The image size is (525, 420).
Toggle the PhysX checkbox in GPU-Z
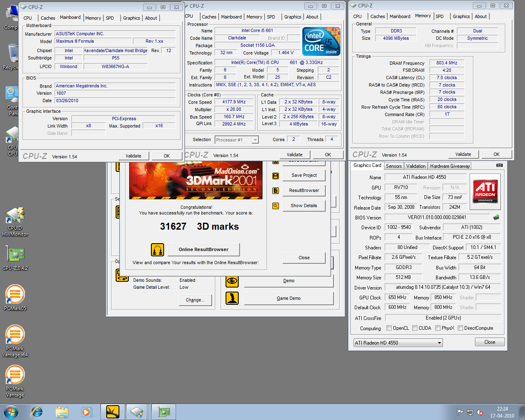(x=438, y=328)
